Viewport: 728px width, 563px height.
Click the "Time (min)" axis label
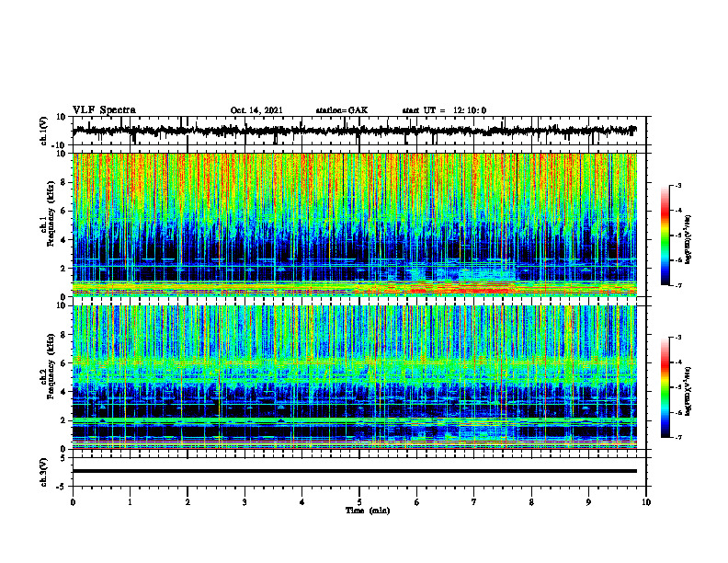coord(368,511)
